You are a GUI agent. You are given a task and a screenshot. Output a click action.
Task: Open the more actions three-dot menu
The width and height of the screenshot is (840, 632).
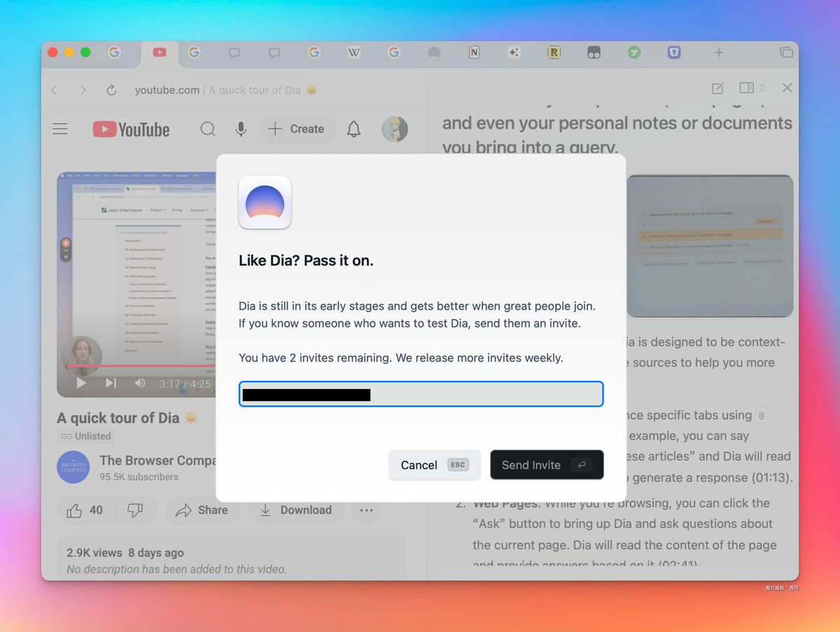(366, 510)
